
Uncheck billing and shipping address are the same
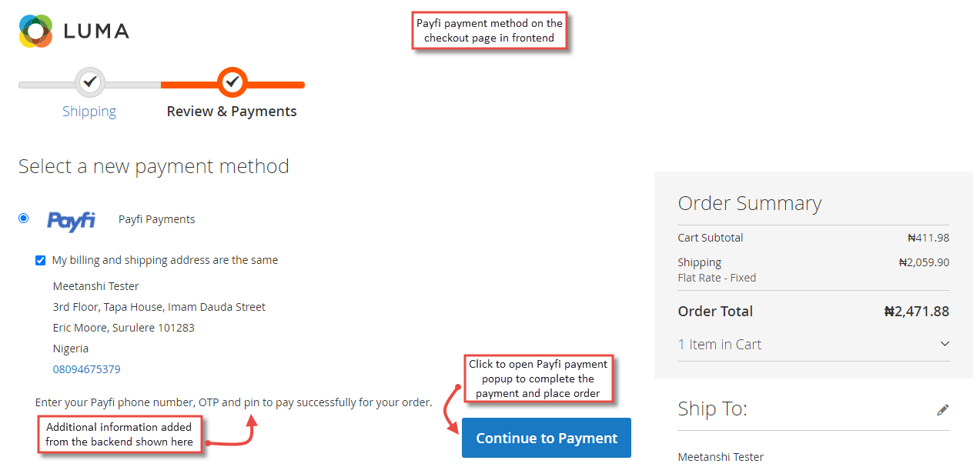click(40, 260)
